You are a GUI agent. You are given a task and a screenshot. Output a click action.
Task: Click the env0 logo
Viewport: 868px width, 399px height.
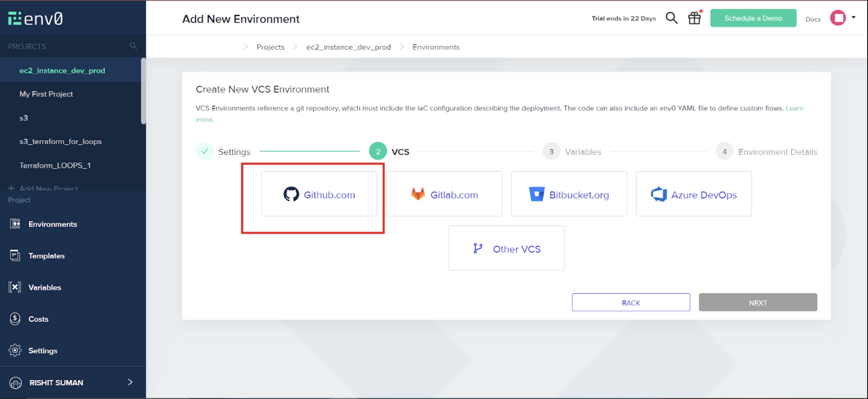click(35, 19)
